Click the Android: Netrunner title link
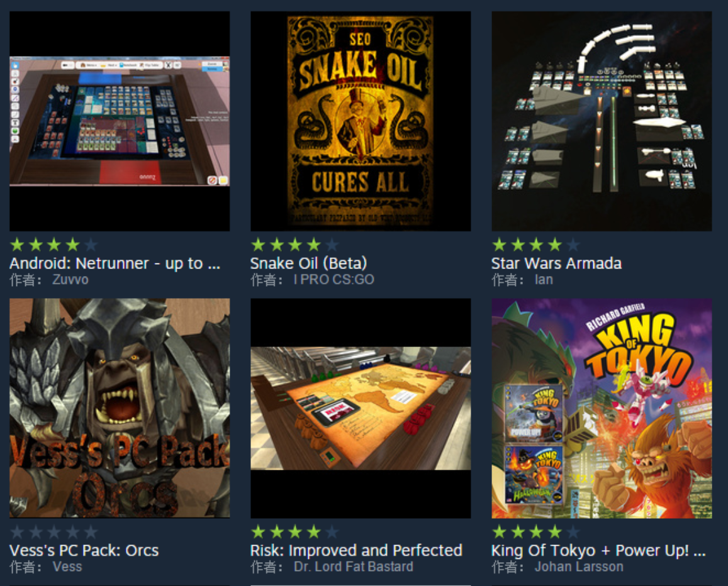This screenshot has width=728, height=586. pos(115,263)
